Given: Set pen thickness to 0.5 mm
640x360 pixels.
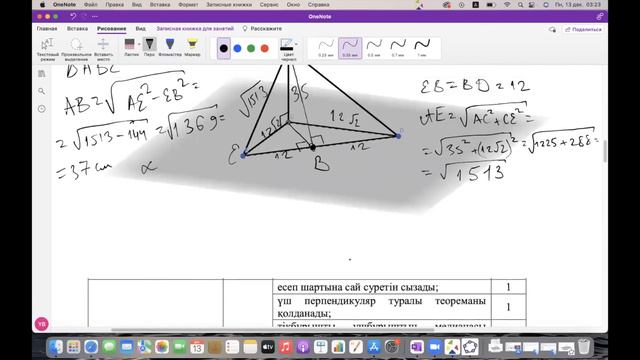Looking at the screenshot, I should (x=374, y=48).
